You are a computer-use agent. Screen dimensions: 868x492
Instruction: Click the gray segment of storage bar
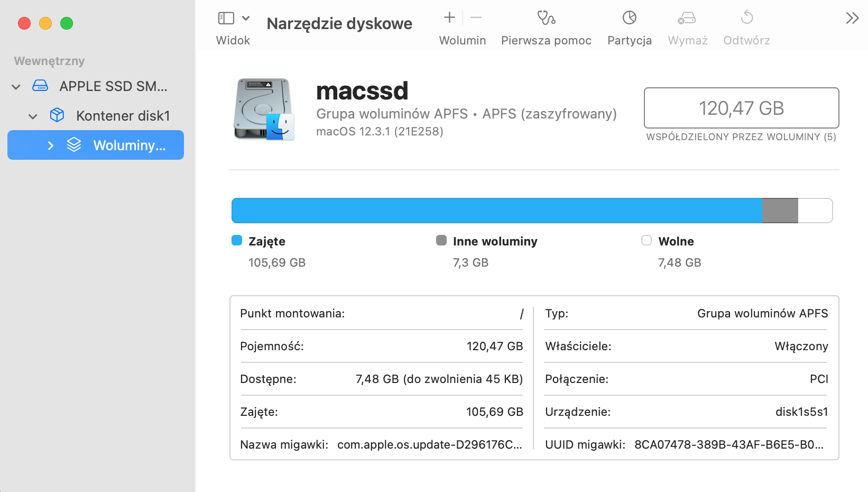coord(780,211)
